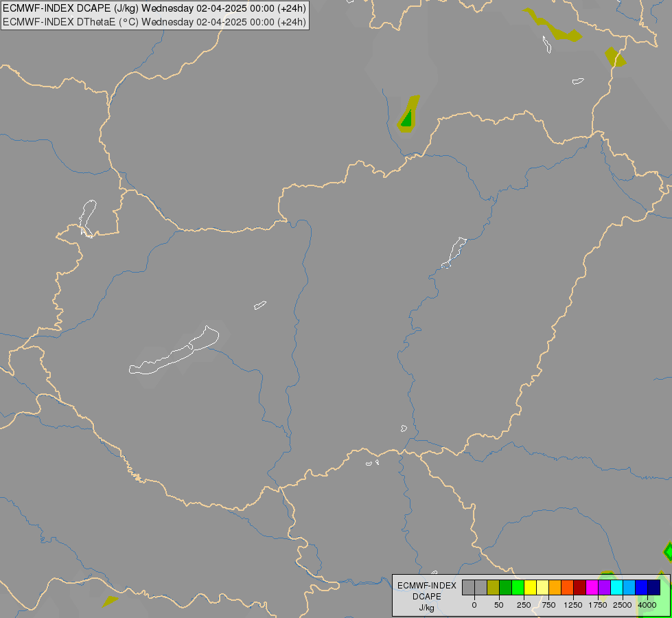This screenshot has height=618, width=672.
Task: Click the legend tick label '50'
Action: point(498,605)
